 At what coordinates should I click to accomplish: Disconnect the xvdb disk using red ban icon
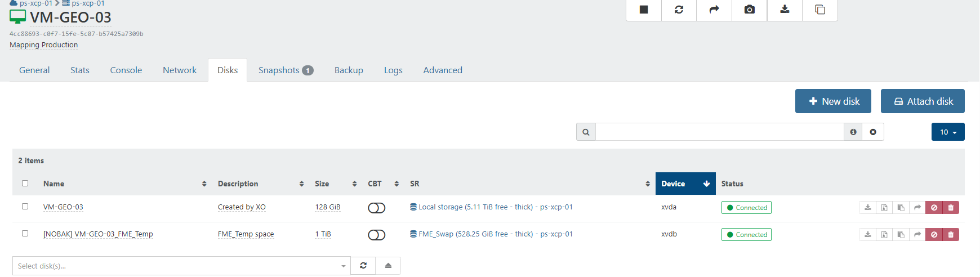[934, 235]
